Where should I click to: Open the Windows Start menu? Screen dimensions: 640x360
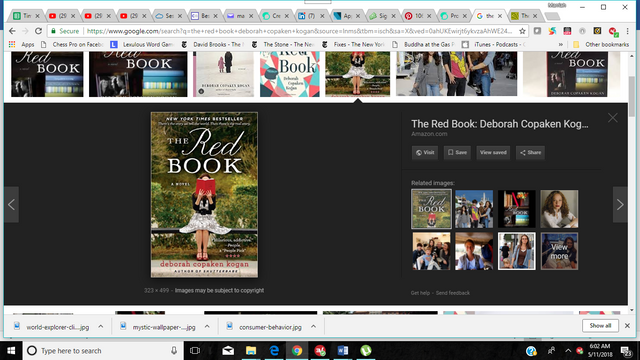pos(11,351)
